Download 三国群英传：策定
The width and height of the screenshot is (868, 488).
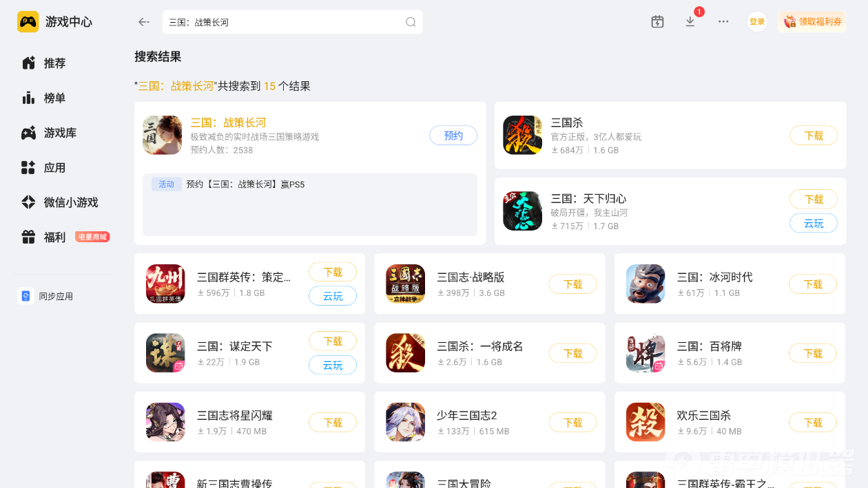coord(333,273)
